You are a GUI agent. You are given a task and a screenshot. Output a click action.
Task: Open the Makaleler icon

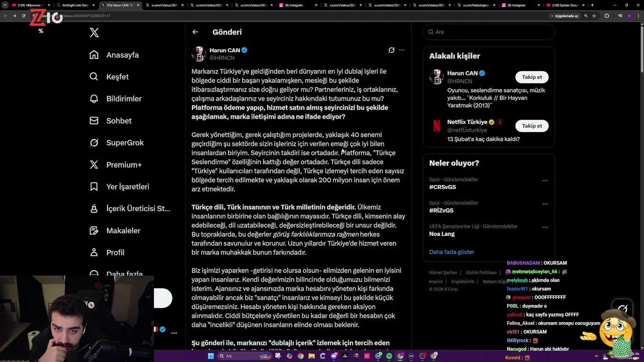pyautogui.click(x=94, y=230)
